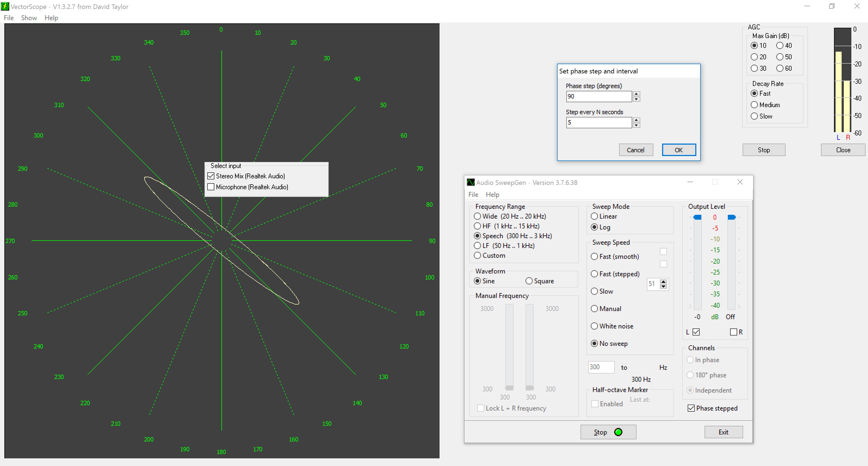Click the VectorScope app icon in title bar
The height and width of the screenshot is (466, 868).
click(5, 7)
